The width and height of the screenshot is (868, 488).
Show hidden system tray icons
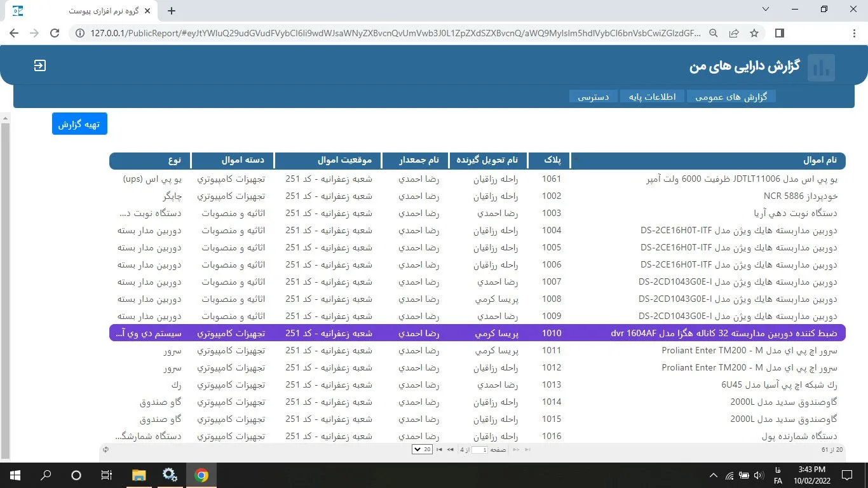click(x=713, y=475)
